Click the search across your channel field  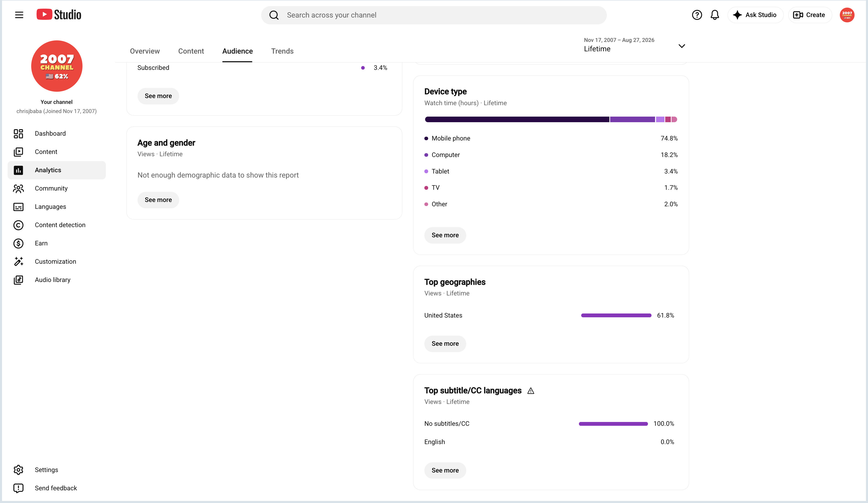coord(434,15)
